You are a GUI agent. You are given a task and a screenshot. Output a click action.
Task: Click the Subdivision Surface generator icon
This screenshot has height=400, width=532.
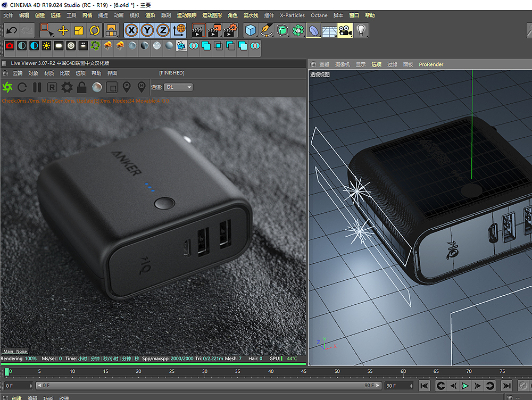pyautogui.click(x=282, y=30)
